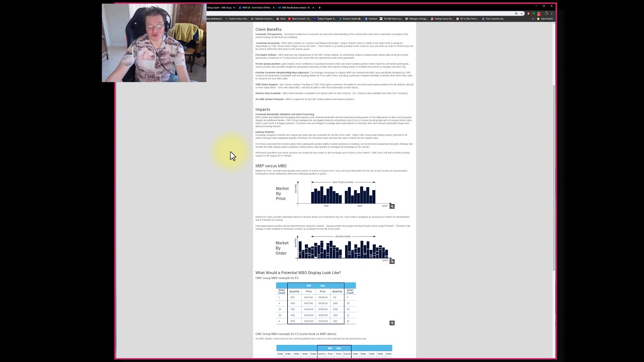Image resolution: width=644 pixels, height=362 pixels.
Task: Click 'What Would a Potential MBO Display Look Like?'
Action: pyautogui.click(x=298, y=273)
